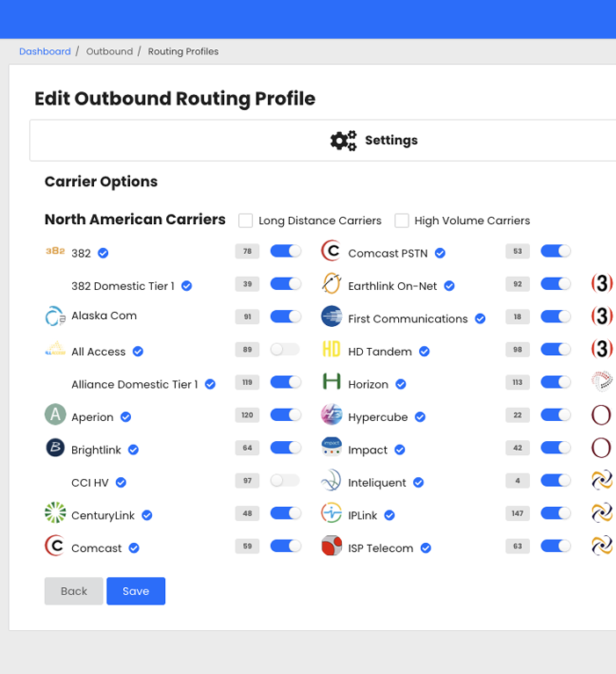Screen dimensions: 616x674
Task: Click the First Communications logo
Action: click(331, 316)
